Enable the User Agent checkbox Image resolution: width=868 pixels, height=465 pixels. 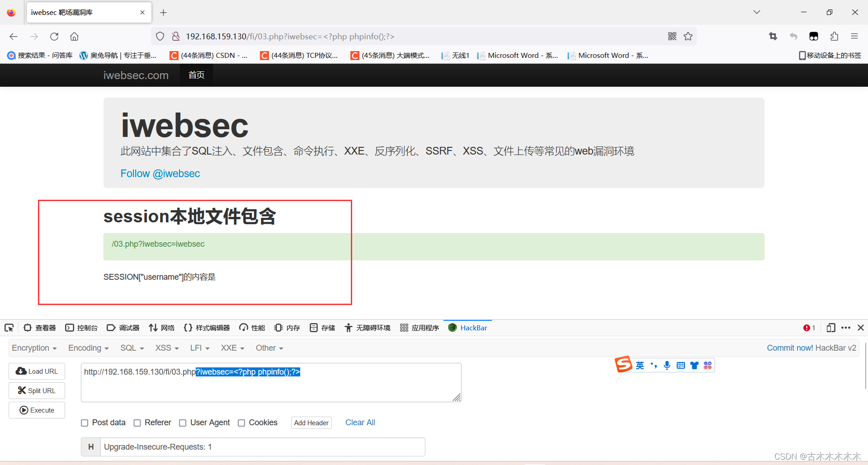183,423
